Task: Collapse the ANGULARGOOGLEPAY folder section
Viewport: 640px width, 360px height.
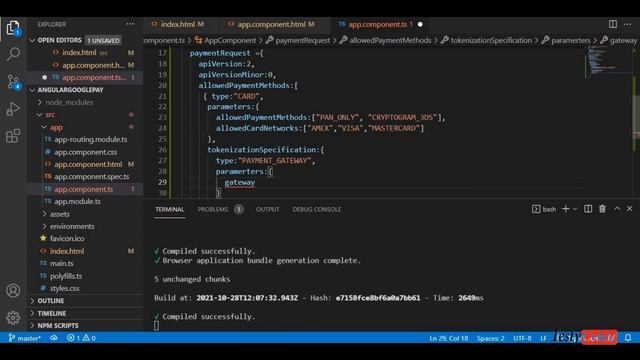Action: [70, 90]
